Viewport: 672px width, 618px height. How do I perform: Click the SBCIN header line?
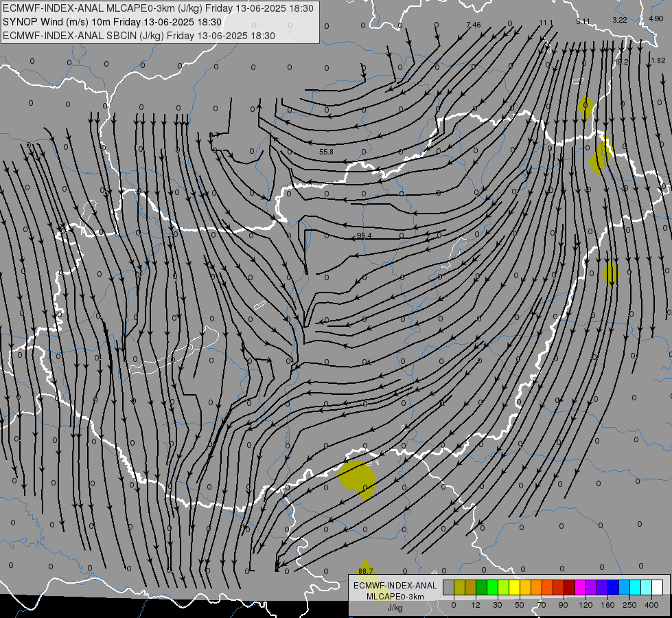[x=139, y=36]
